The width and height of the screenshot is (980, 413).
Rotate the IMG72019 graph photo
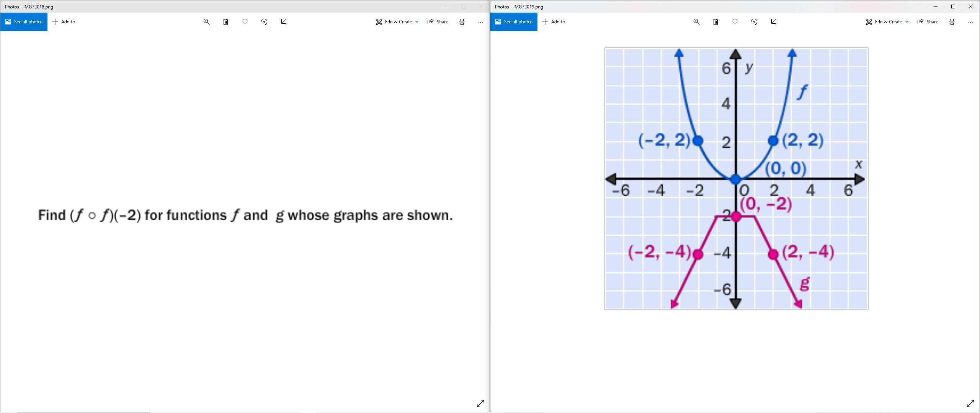coord(754,22)
